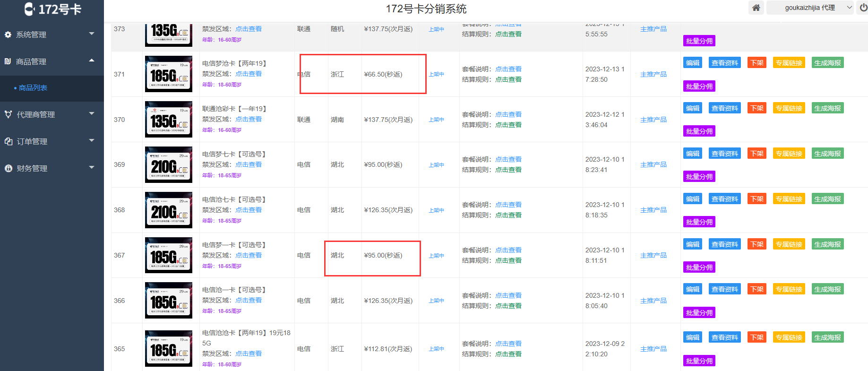The height and width of the screenshot is (371, 868).
Task: Click 查看资料 for 电信梦七卡【可选号】
Action: pos(725,154)
